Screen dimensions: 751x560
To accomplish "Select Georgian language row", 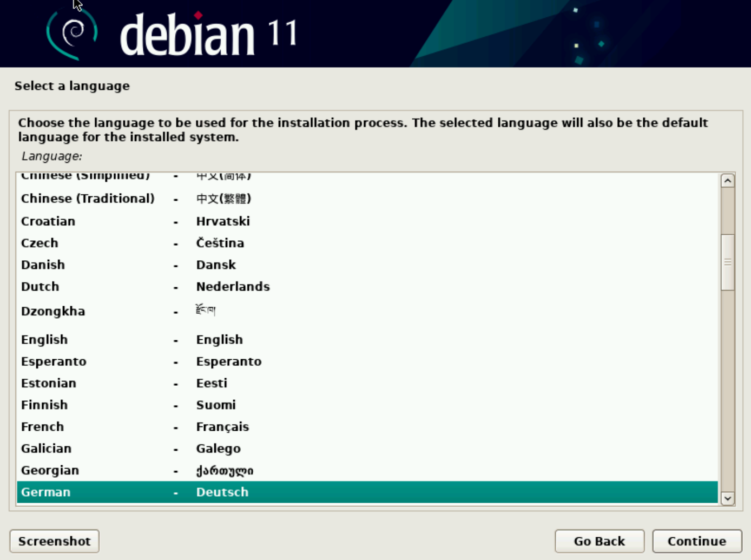I will pyautogui.click(x=367, y=470).
